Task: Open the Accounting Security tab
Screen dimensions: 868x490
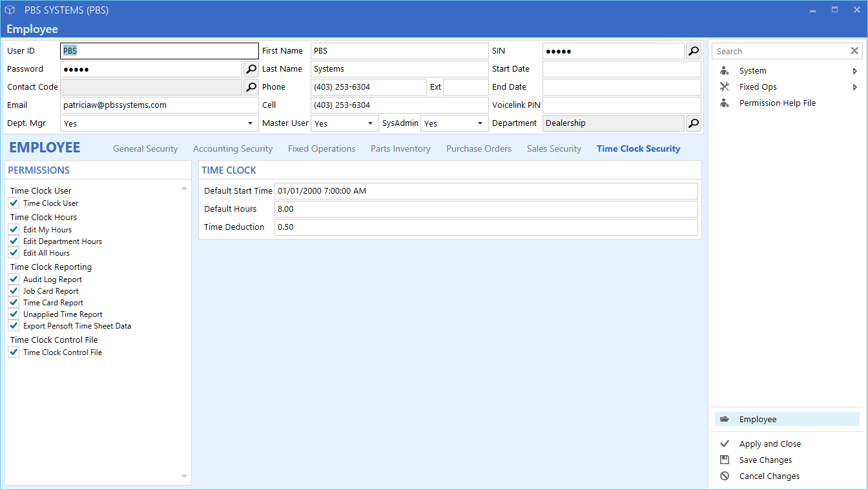Action: tap(233, 148)
